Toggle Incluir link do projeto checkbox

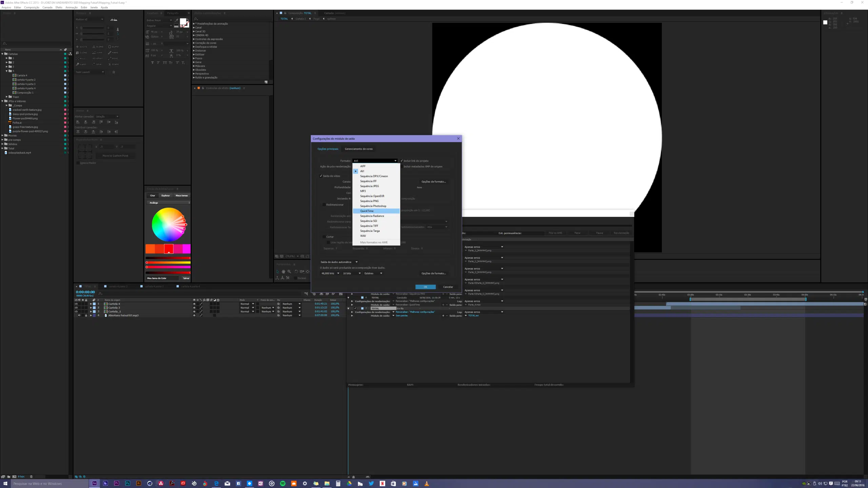point(401,161)
